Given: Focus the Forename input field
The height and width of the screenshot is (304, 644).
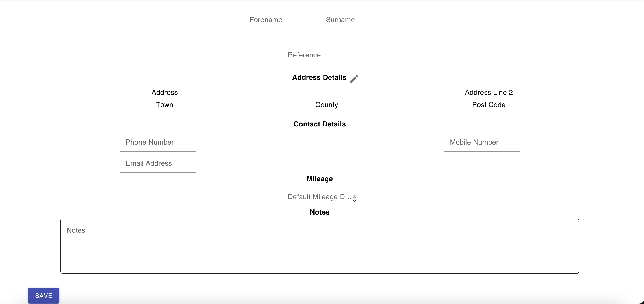Looking at the screenshot, I should point(281,20).
